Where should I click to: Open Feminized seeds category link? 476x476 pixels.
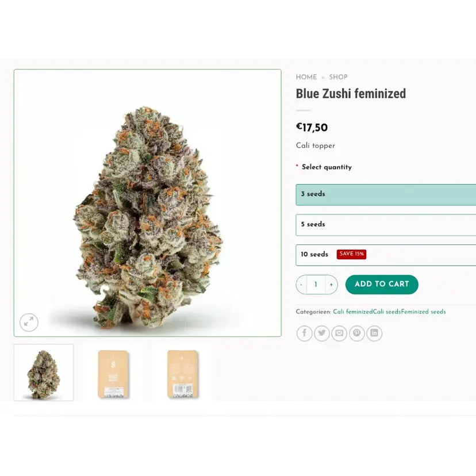423,312
